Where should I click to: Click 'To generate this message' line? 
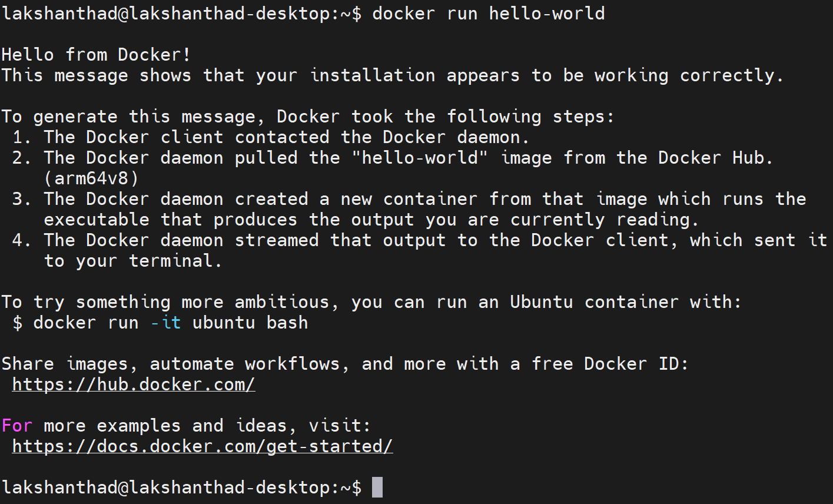click(308, 117)
